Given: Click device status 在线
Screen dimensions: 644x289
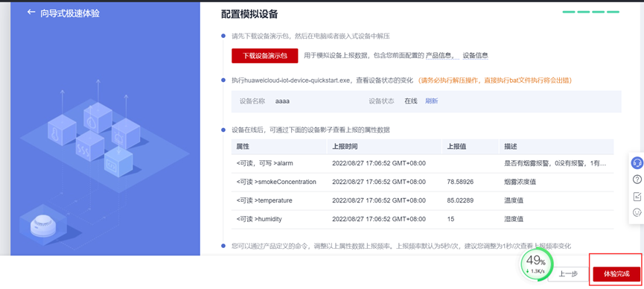Looking at the screenshot, I should coord(411,101).
